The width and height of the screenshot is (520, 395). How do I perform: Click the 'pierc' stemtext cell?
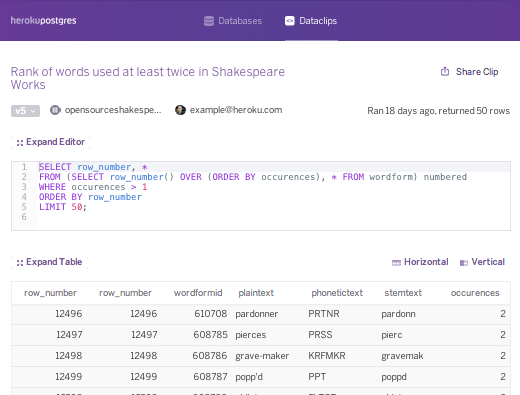pos(392,335)
